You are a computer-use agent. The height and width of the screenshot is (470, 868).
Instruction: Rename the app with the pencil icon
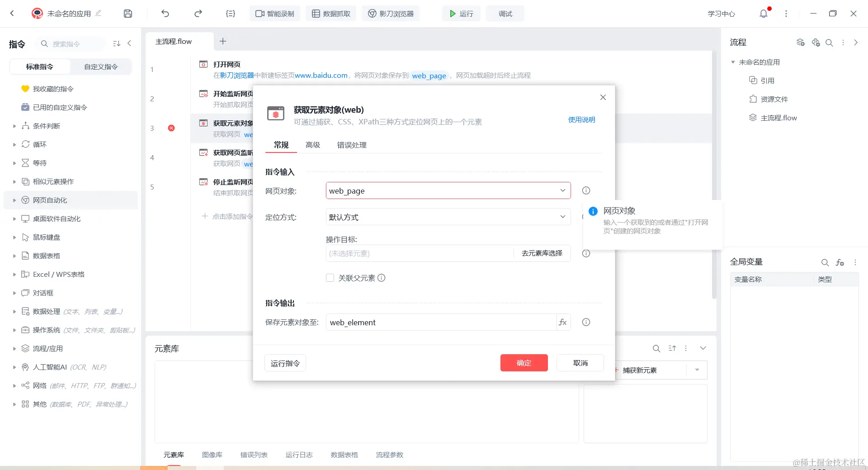(98, 13)
